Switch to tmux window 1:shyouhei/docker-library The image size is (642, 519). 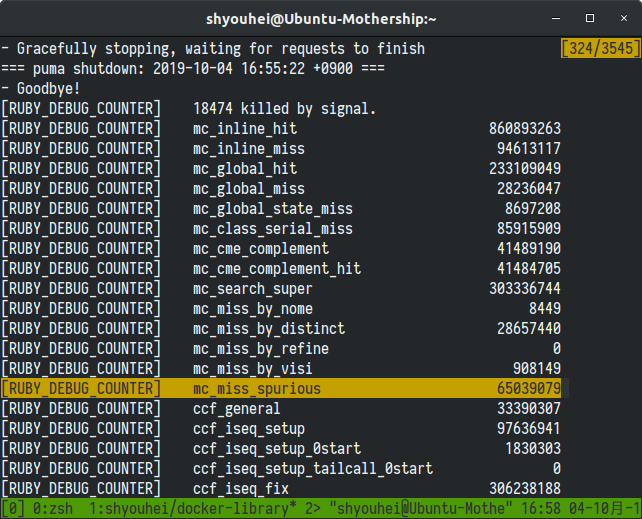pos(192,509)
